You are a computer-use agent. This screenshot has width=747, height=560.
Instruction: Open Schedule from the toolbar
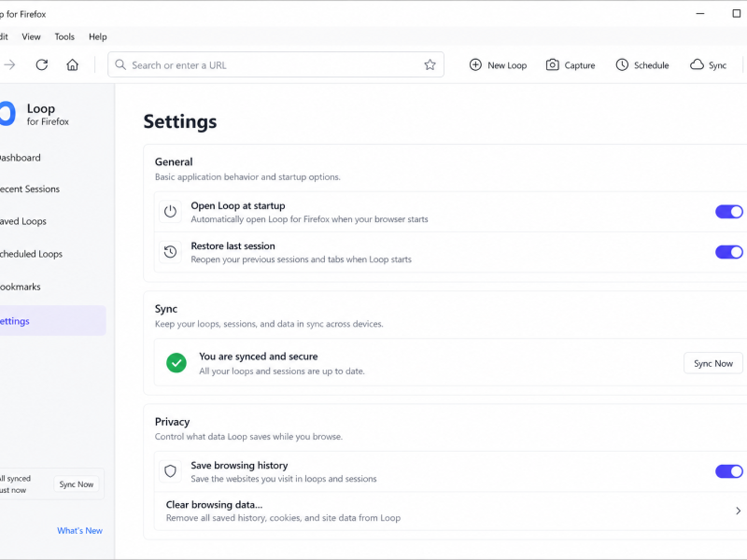point(642,64)
